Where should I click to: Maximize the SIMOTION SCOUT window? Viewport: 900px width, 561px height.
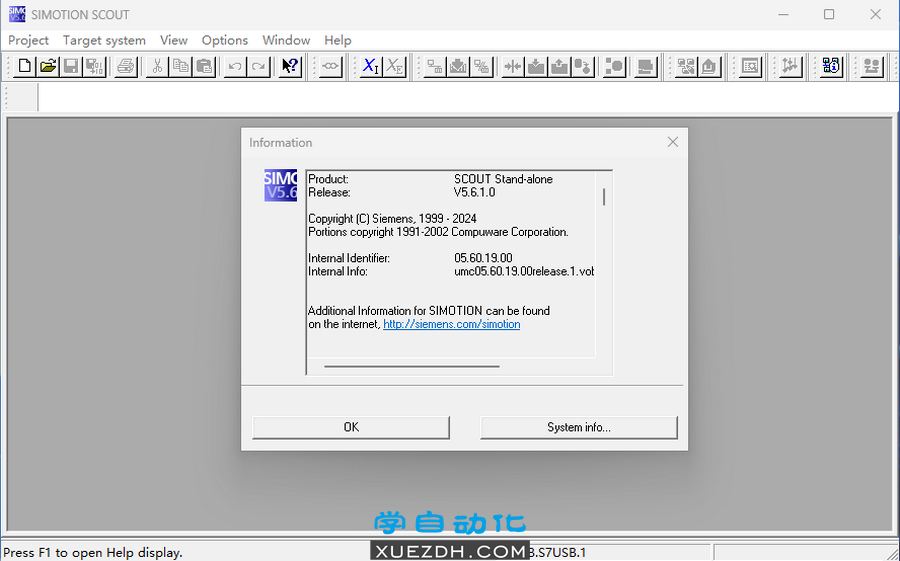click(829, 14)
